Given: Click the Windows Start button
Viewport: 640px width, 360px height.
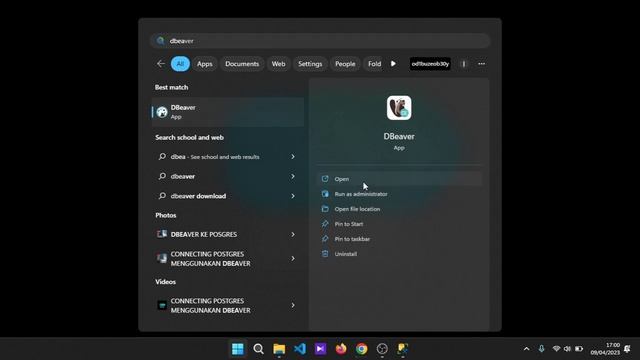Looking at the screenshot, I should tap(238, 349).
